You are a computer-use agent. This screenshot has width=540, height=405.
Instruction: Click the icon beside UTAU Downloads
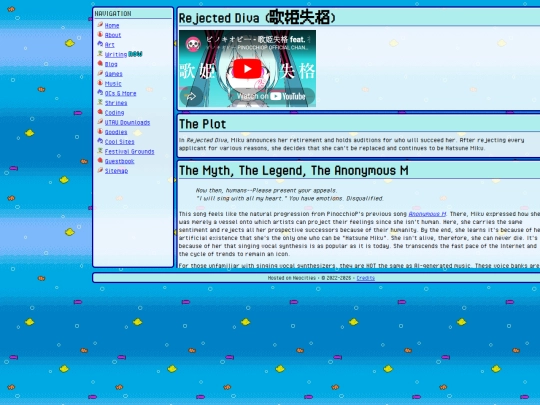100,122
